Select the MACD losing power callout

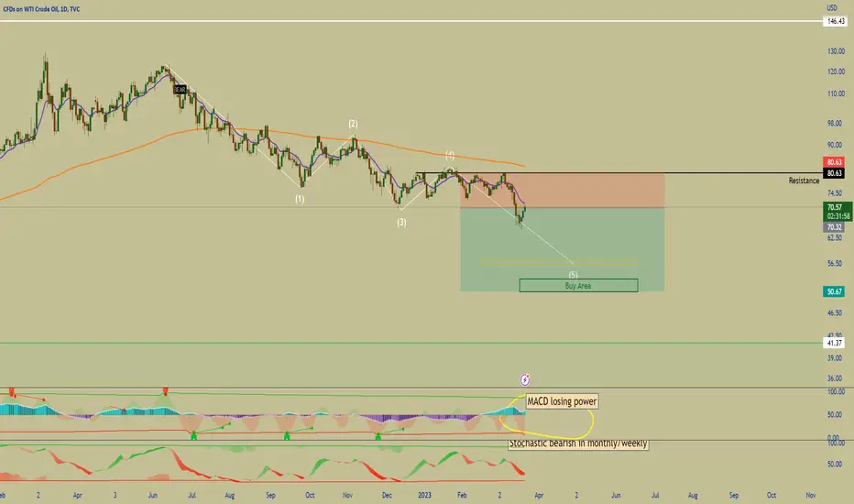pyautogui.click(x=562, y=401)
